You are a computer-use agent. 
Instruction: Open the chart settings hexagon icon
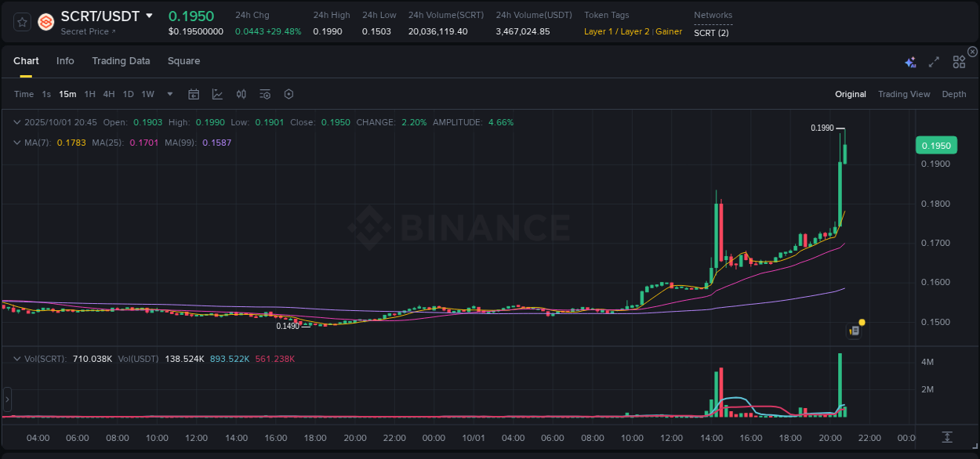289,93
